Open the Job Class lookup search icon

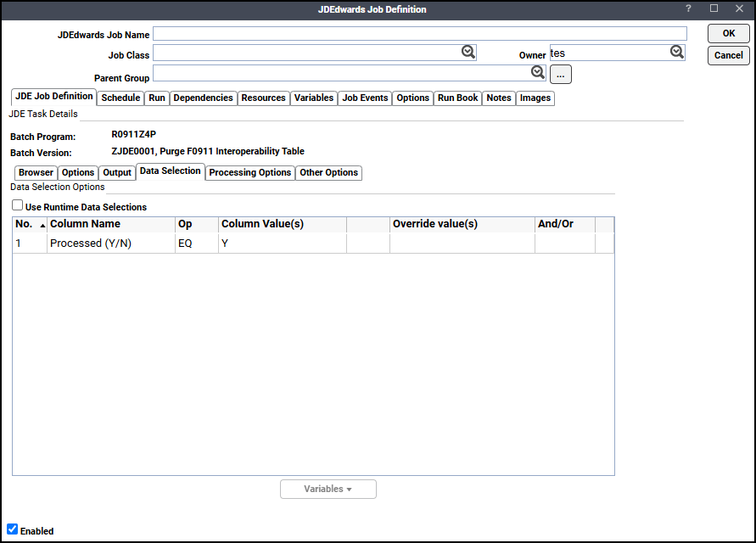point(468,52)
